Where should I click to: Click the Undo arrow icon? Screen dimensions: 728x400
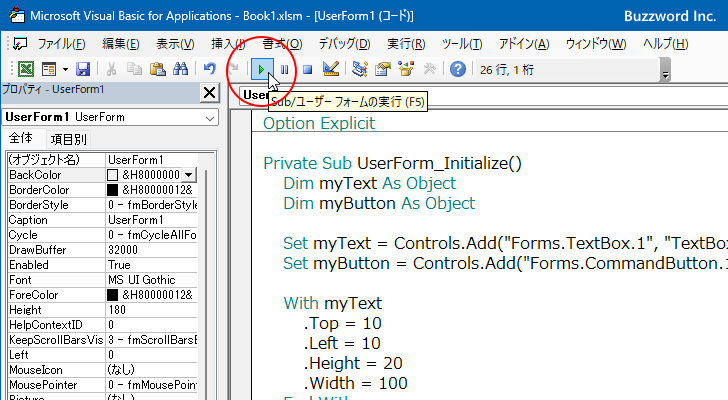point(209,69)
